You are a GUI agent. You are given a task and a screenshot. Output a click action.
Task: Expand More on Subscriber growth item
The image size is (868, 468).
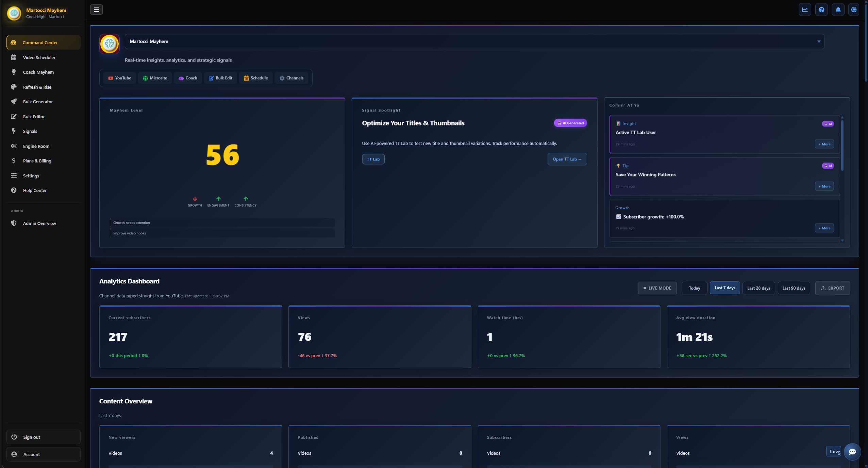pos(824,228)
